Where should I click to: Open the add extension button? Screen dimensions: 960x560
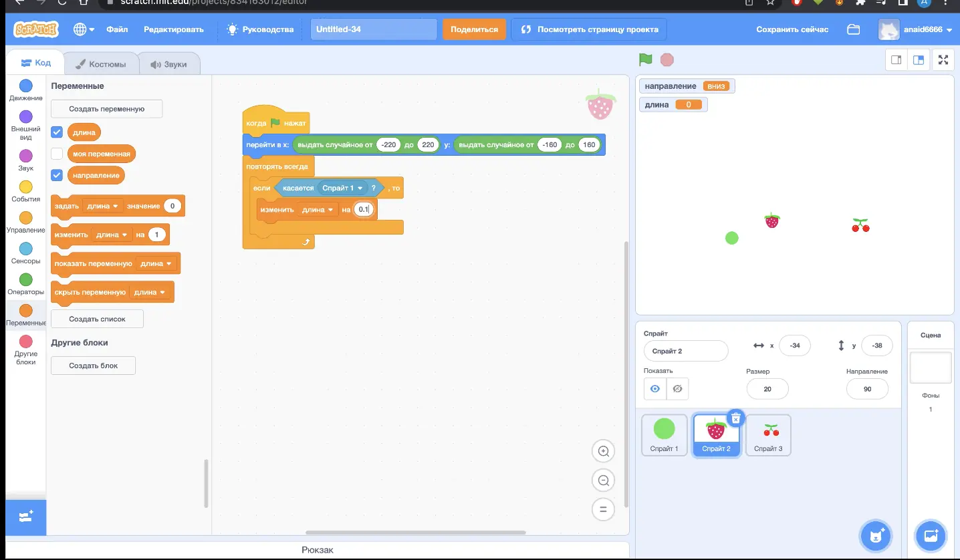coord(25,517)
